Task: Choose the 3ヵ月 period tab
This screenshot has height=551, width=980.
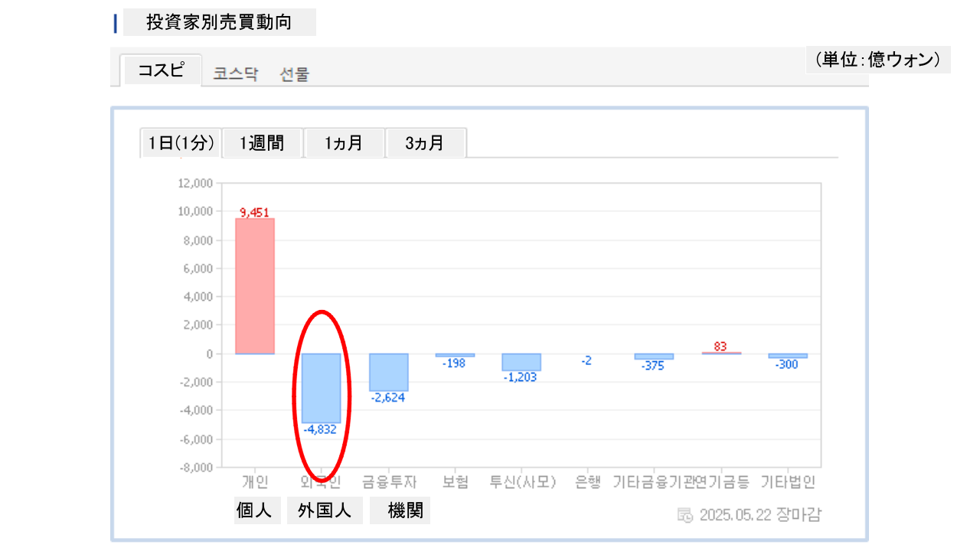Action: [x=425, y=143]
